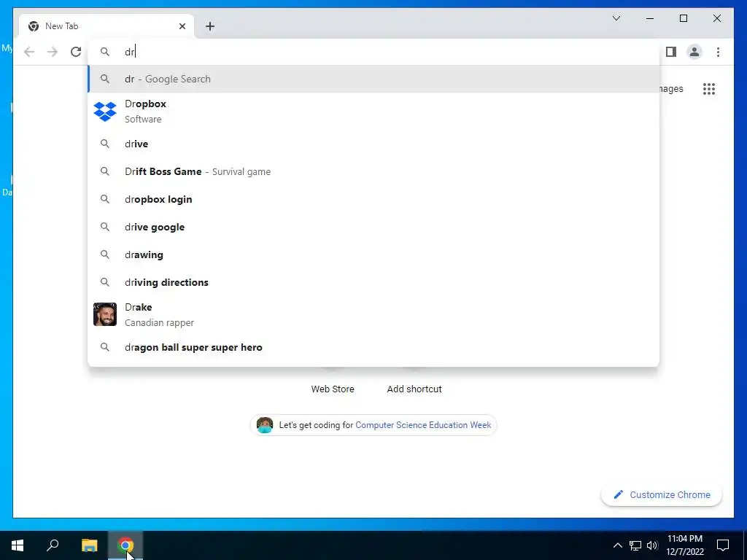Go back using the back arrow
Viewport: 747px width, 560px height.
click(29, 52)
